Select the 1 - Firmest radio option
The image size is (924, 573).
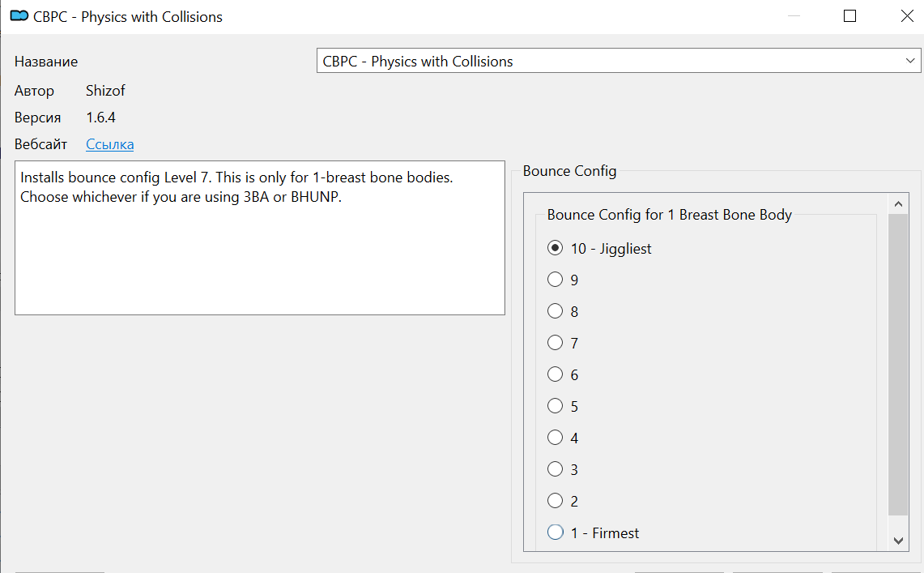pos(556,533)
